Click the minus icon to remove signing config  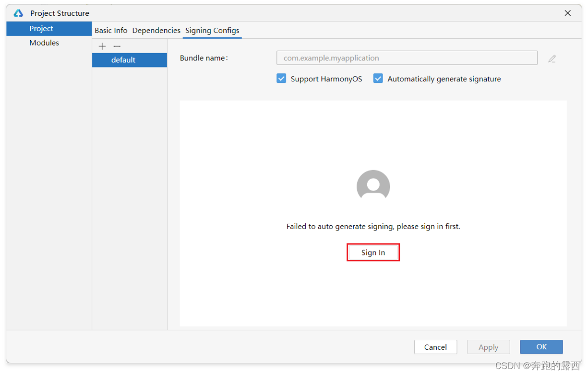click(117, 46)
